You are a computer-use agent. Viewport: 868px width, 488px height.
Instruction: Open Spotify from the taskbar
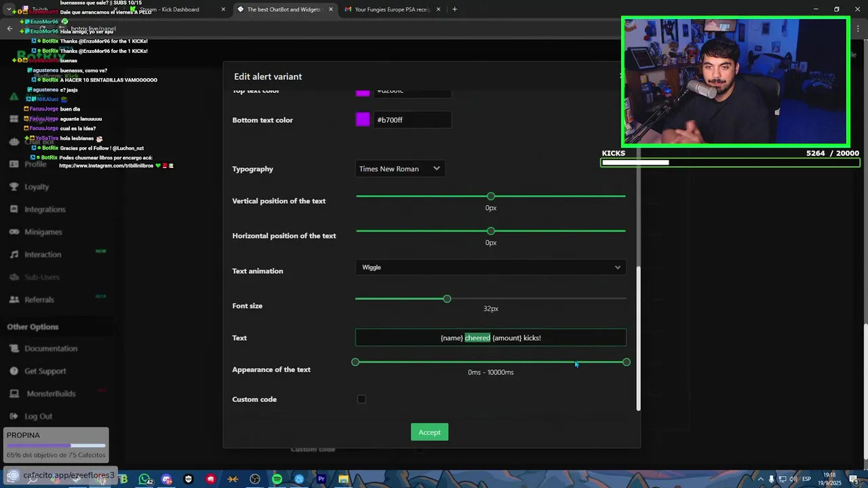coord(277,479)
